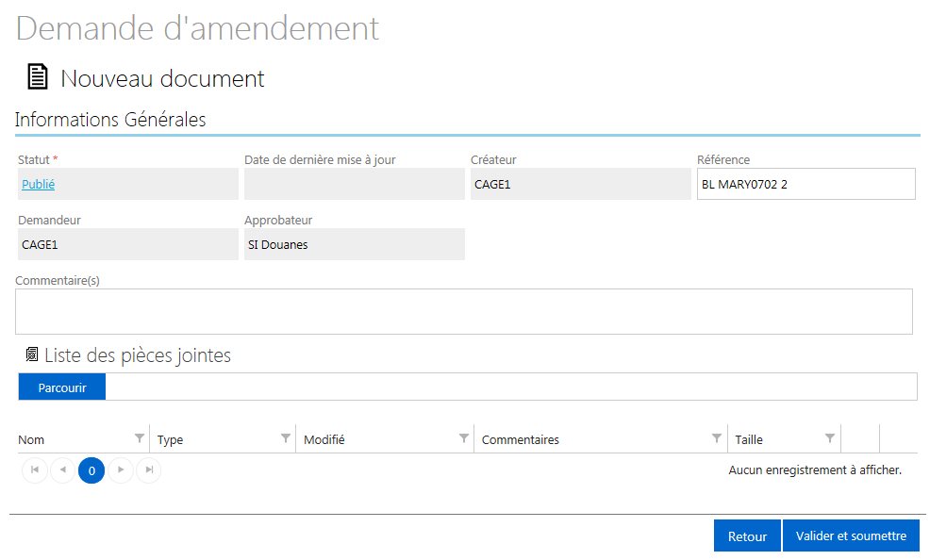
Task: Click the Parcourir button to browse files
Action: [x=62, y=387]
